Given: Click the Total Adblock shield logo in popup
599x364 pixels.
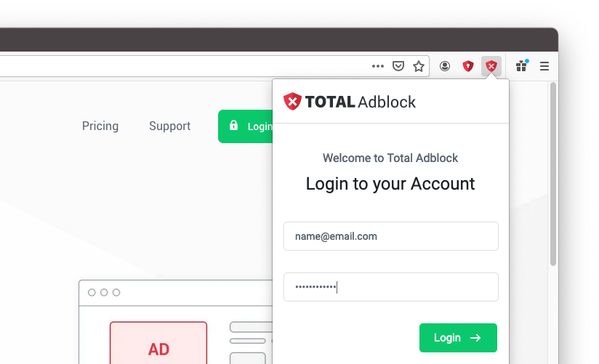Looking at the screenshot, I should (x=293, y=101).
